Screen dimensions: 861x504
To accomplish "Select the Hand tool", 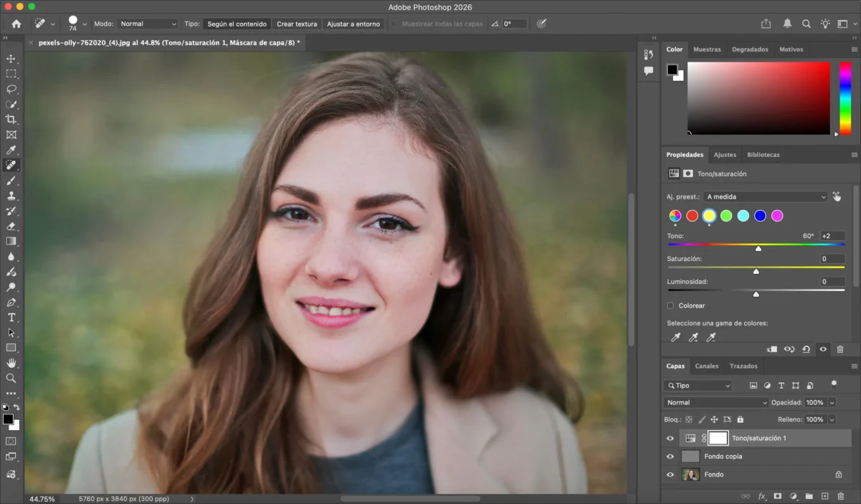I will [11, 363].
